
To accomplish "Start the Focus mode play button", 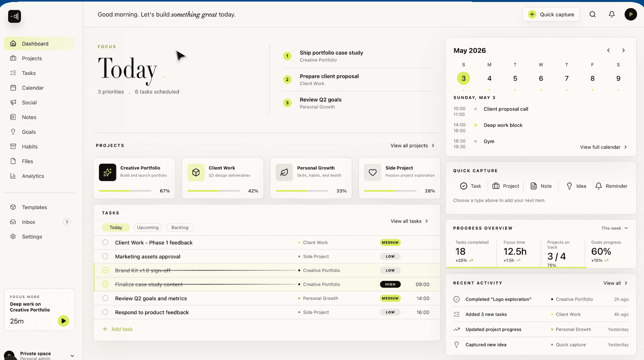I will [63, 321].
